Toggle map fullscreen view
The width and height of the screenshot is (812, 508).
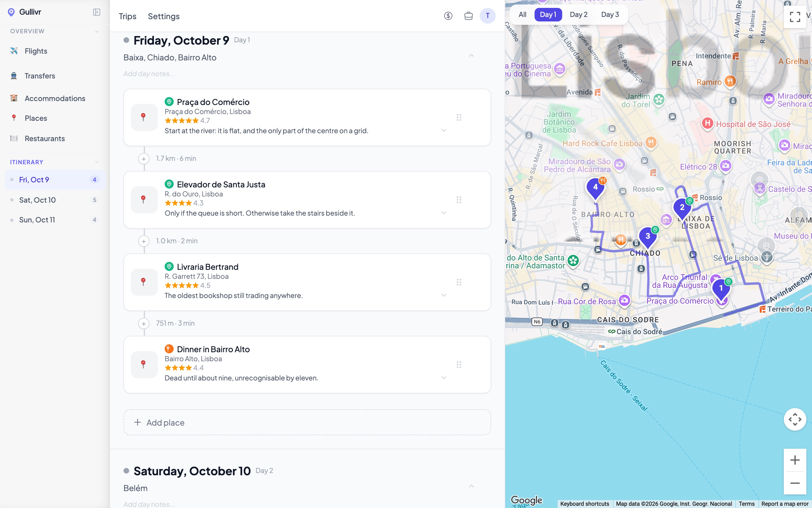pos(795,17)
